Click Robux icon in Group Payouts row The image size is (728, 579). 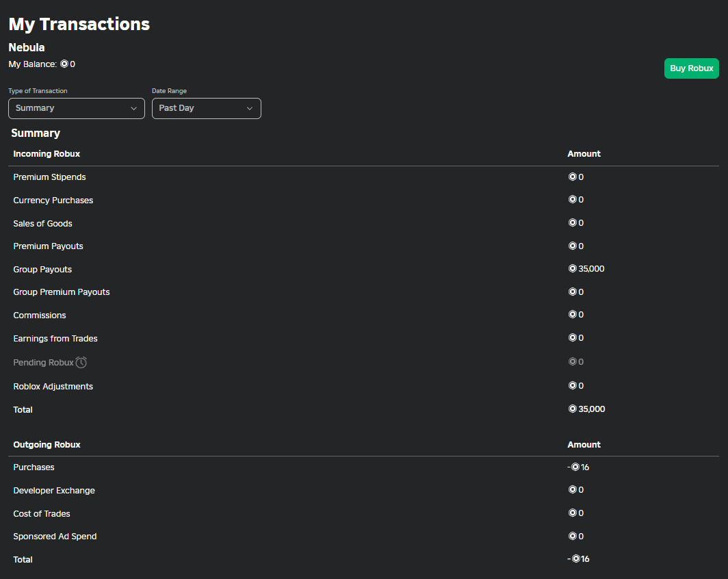pos(573,268)
